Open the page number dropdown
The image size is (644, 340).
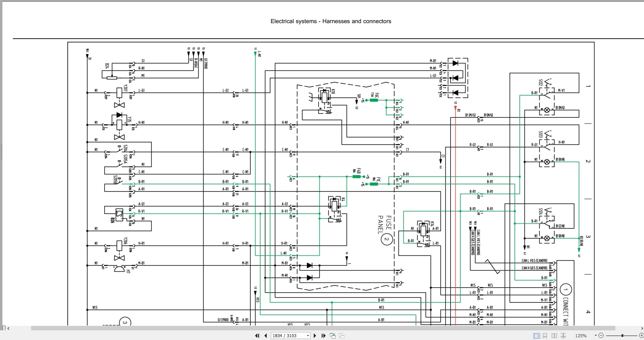click(x=308, y=336)
